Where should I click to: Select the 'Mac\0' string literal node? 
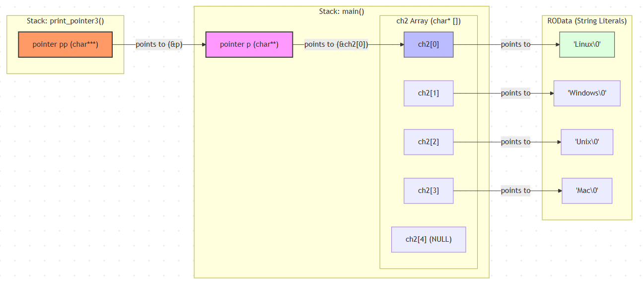(x=587, y=191)
